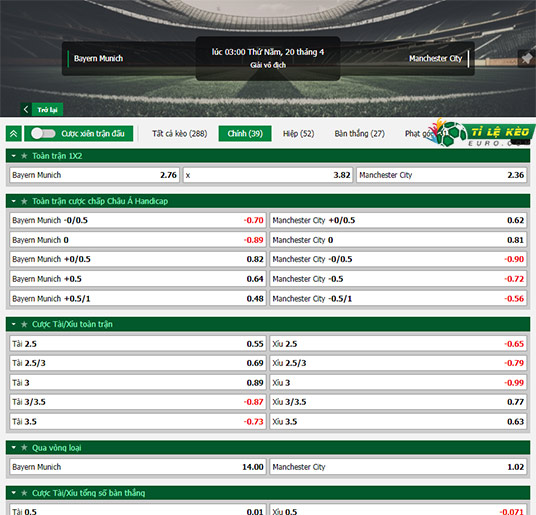Pick Bayern Munich -0/0.5 handicap

(x=138, y=220)
